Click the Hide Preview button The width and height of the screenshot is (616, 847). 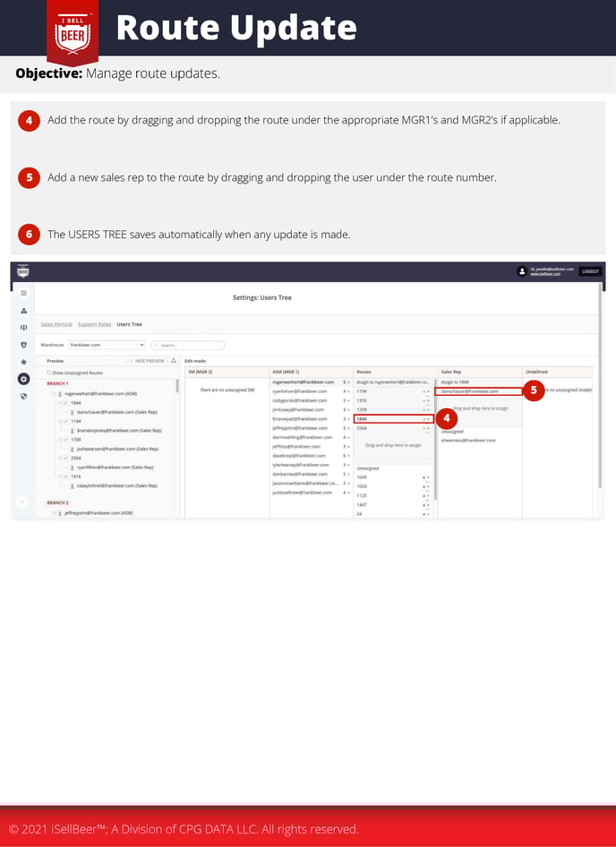click(x=148, y=361)
